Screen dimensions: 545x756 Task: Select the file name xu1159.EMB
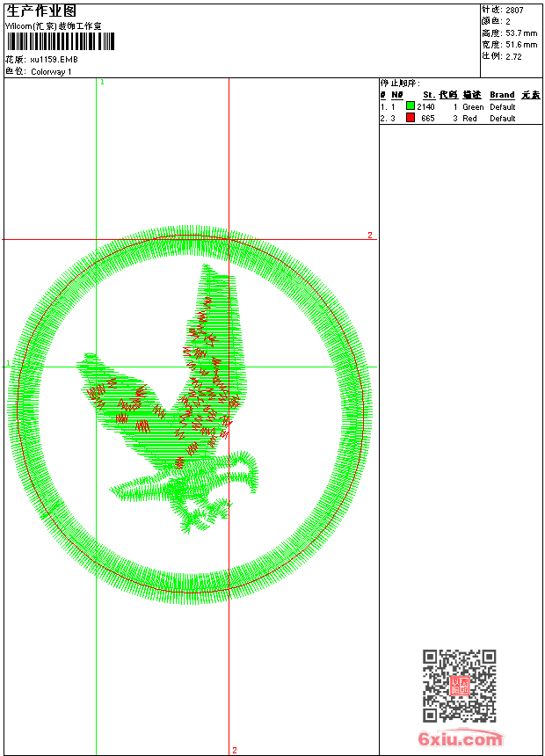pos(54,60)
